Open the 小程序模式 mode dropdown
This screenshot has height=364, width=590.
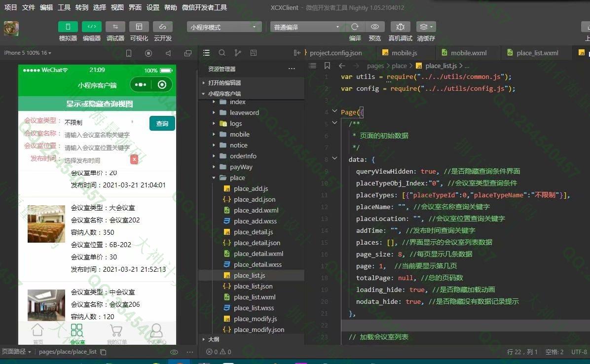224,27
